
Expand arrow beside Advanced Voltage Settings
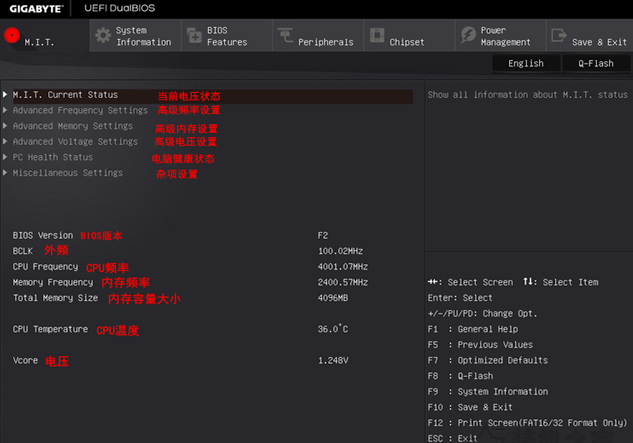click(x=5, y=141)
